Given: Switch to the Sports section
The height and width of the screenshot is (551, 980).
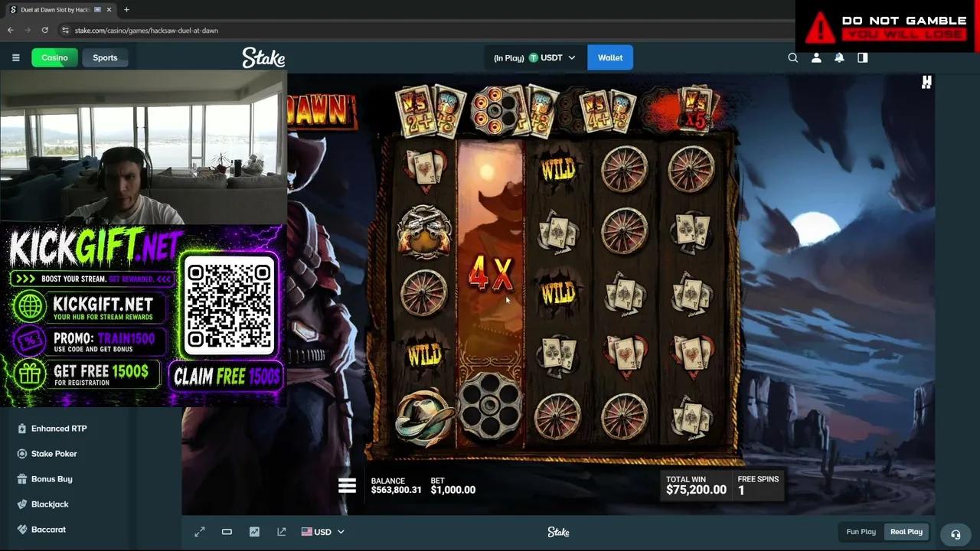Looking at the screenshot, I should (105, 57).
